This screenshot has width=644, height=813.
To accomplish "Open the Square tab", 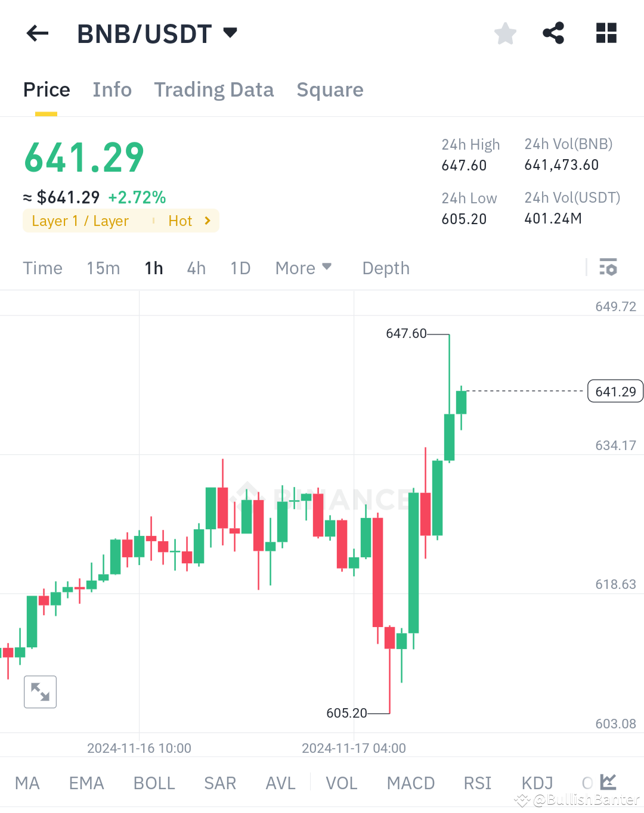I will (x=330, y=89).
